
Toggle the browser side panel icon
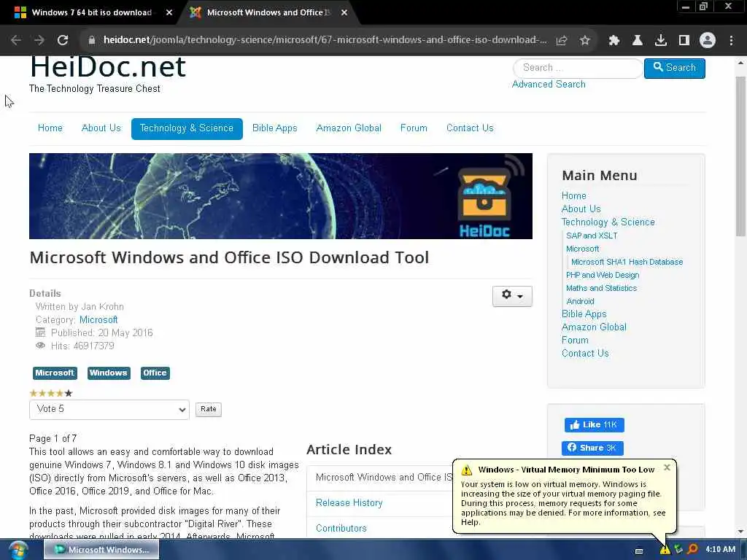pos(684,41)
